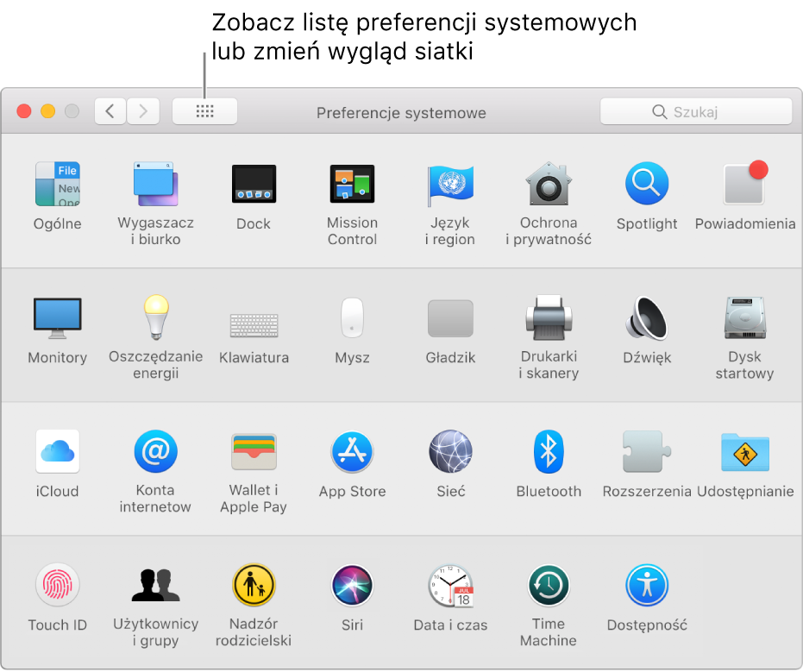Show all preferences grid button

coord(205,111)
